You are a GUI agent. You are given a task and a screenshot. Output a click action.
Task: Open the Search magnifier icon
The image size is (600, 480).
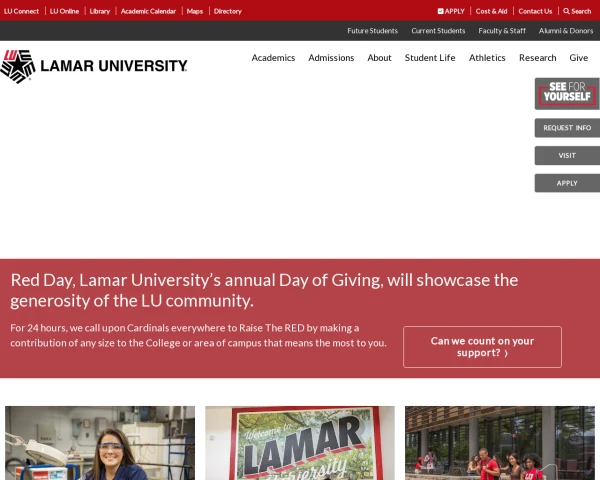[566, 11]
